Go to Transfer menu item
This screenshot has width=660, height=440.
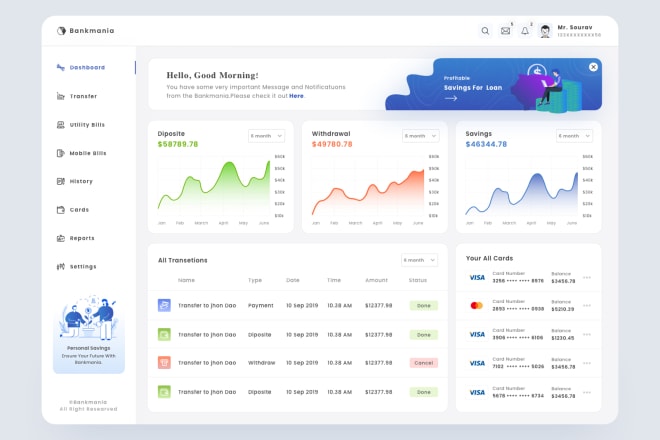tap(83, 96)
